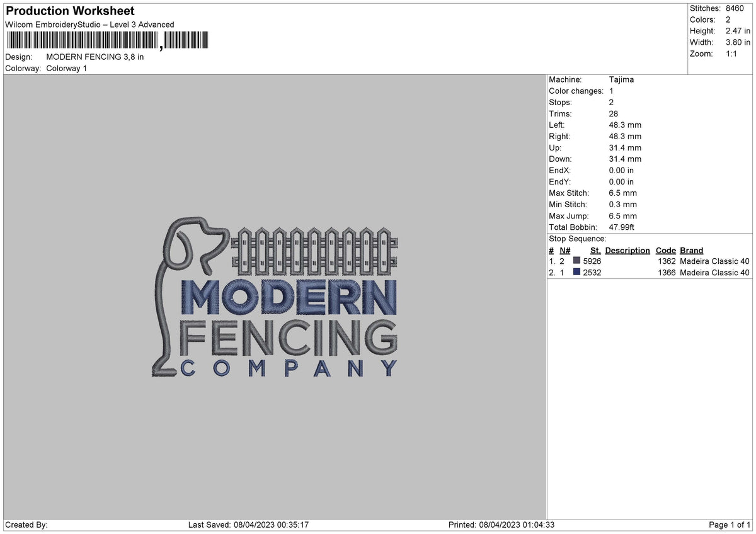Select the barcode under the Wilcom subtitle
Screen dimensions: 756x534
click(x=106, y=42)
